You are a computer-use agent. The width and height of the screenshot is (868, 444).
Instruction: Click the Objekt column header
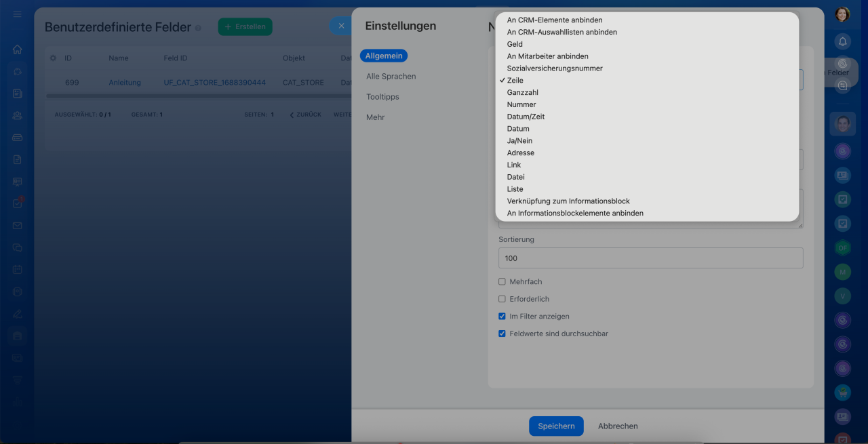[294, 58]
